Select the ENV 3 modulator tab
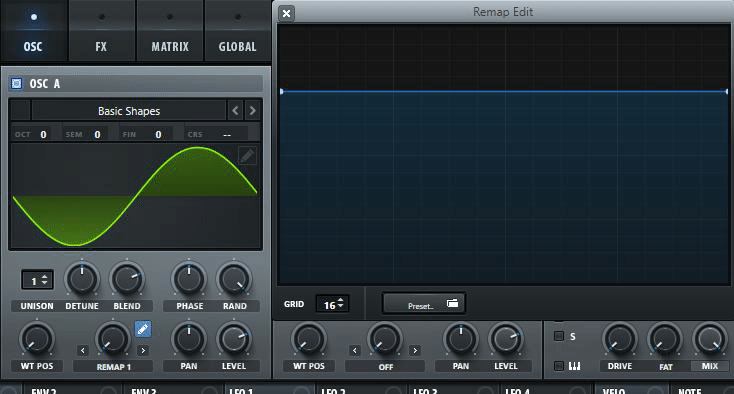Image resolution: width=734 pixels, height=394 pixels. pos(173,389)
